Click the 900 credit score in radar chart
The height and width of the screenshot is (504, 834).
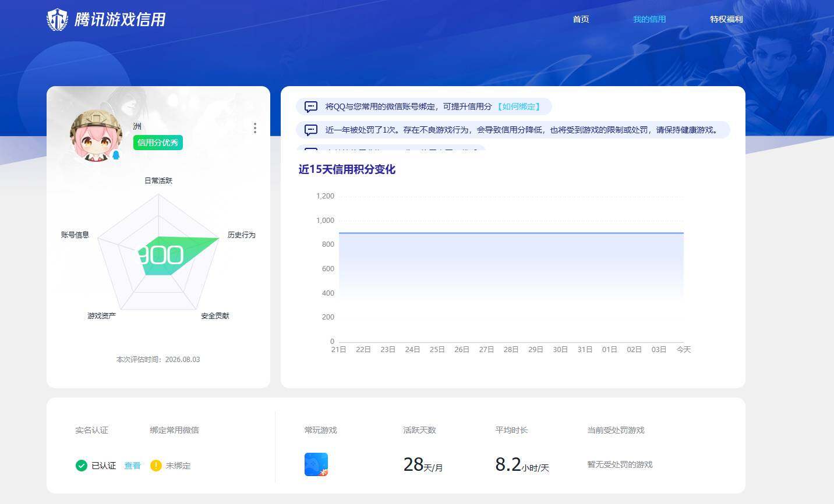click(x=161, y=255)
